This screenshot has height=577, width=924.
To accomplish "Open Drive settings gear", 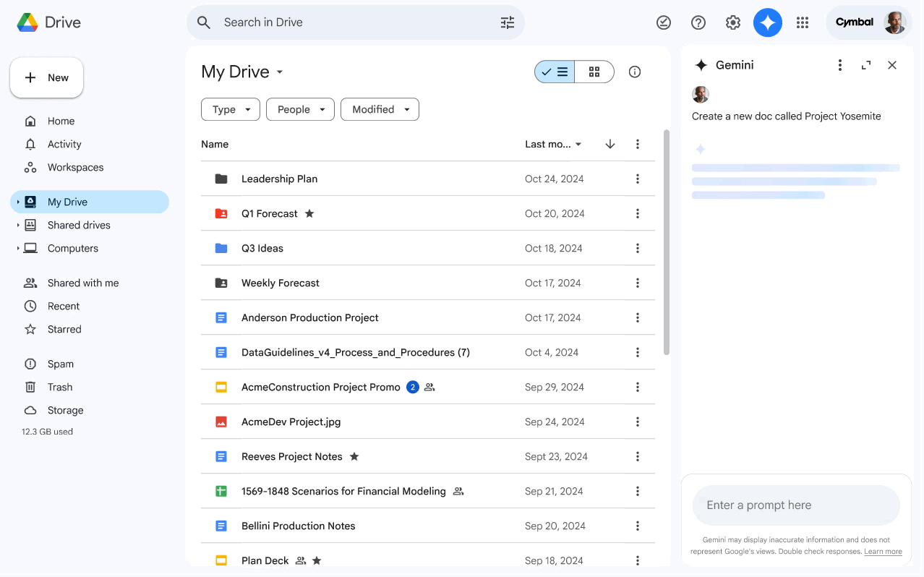I will (x=733, y=22).
